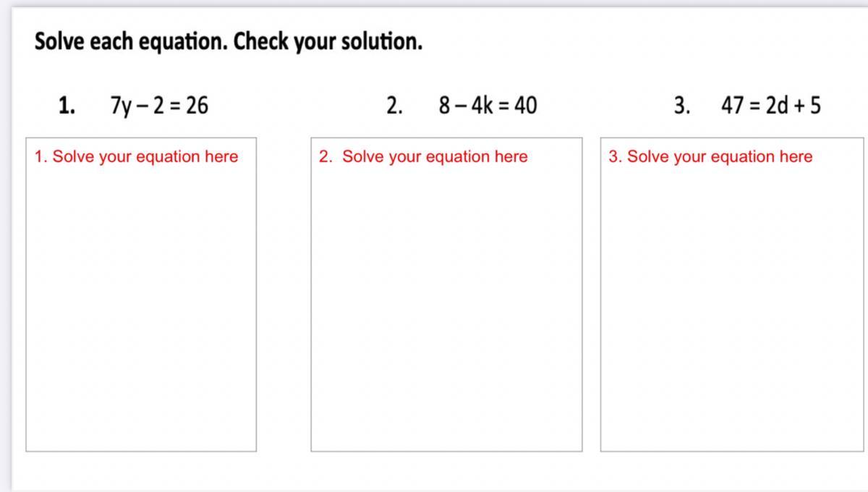The width and height of the screenshot is (868, 492).
Task: Click the equation 8 – 4k = 40
Action: [488, 106]
